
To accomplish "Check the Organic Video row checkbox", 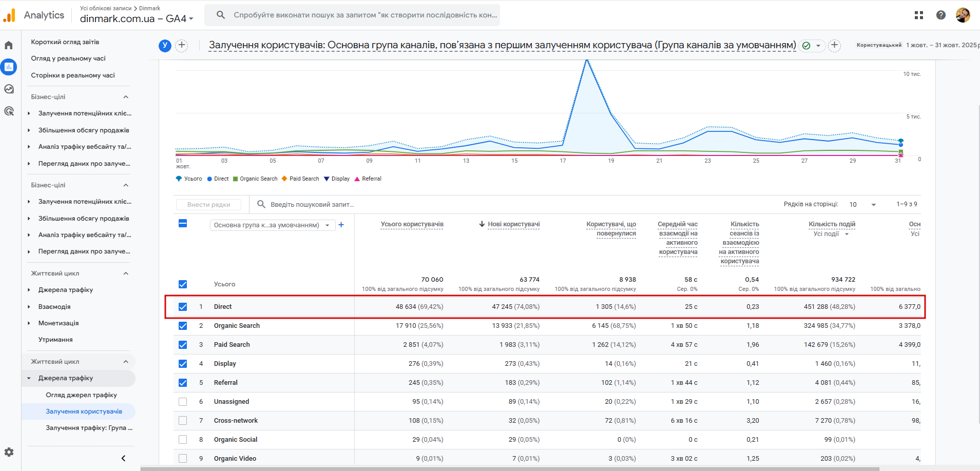I will 183,459.
